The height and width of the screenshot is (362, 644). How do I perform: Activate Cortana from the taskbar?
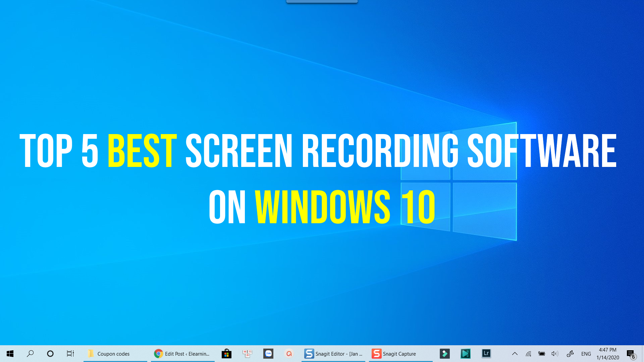pos(50,354)
